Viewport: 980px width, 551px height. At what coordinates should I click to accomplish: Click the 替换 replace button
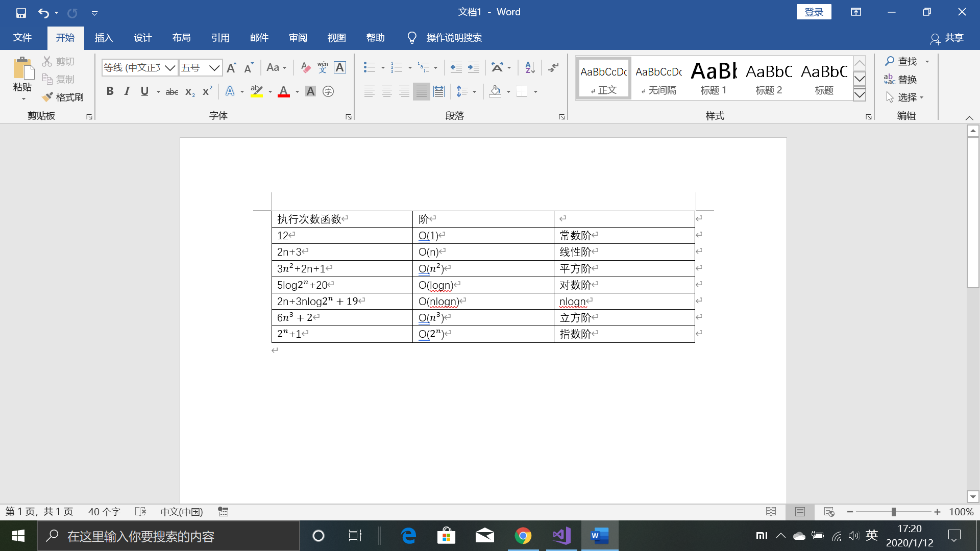(901, 79)
